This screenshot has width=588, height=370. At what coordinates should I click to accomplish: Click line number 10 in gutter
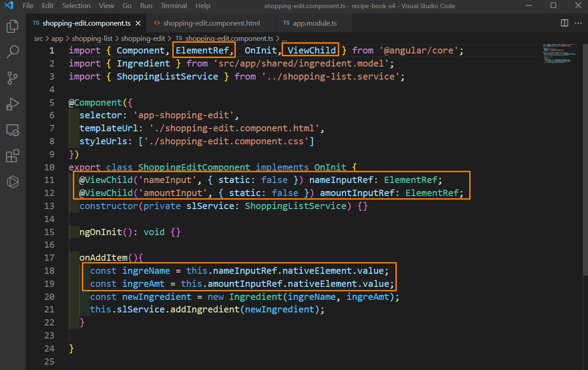click(49, 167)
